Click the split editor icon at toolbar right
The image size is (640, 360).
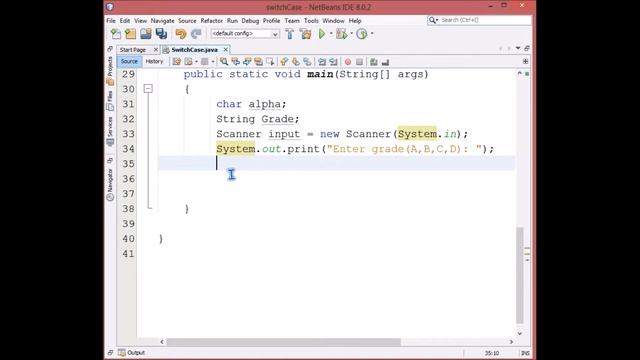coord(525,61)
